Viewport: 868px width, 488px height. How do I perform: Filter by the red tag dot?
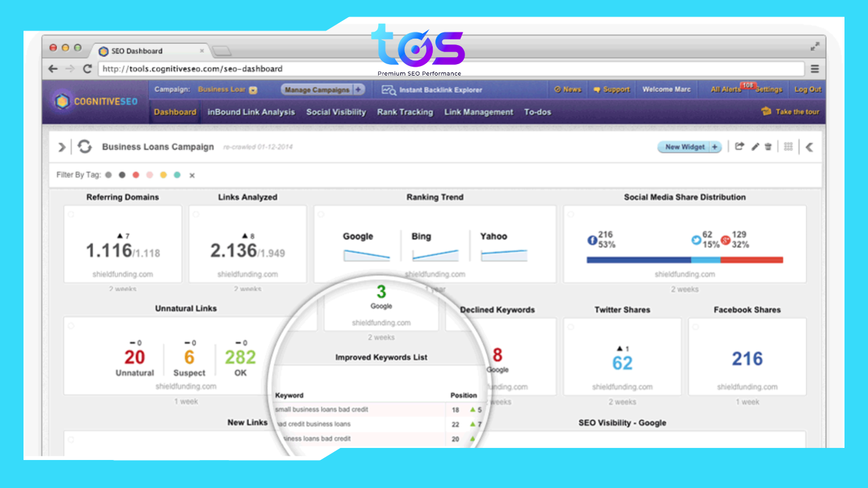(x=136, y=175)
